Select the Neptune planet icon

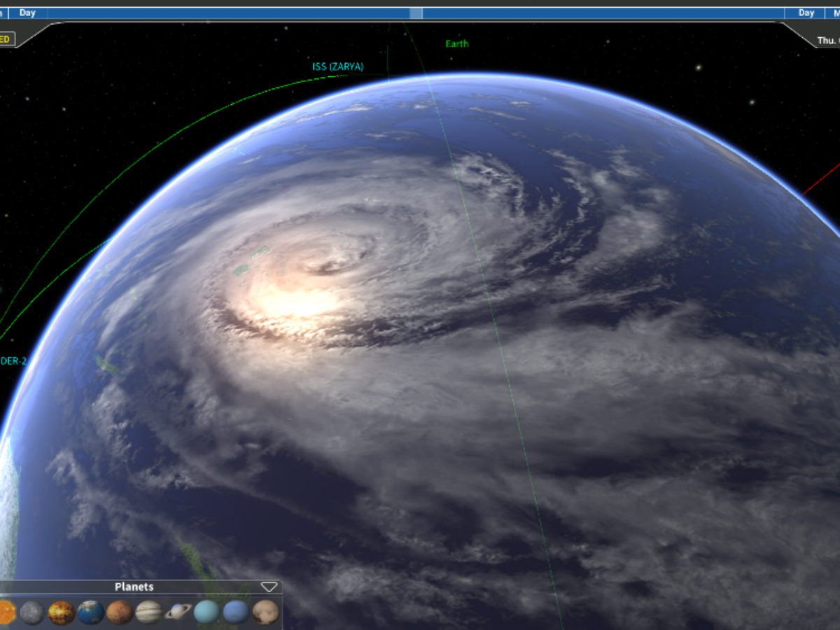point(236,612)
